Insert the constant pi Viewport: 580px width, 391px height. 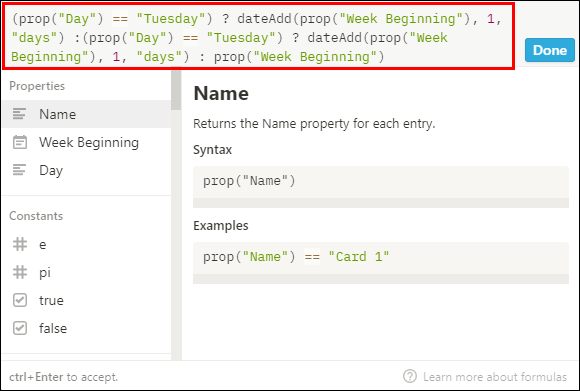[87, 272]
